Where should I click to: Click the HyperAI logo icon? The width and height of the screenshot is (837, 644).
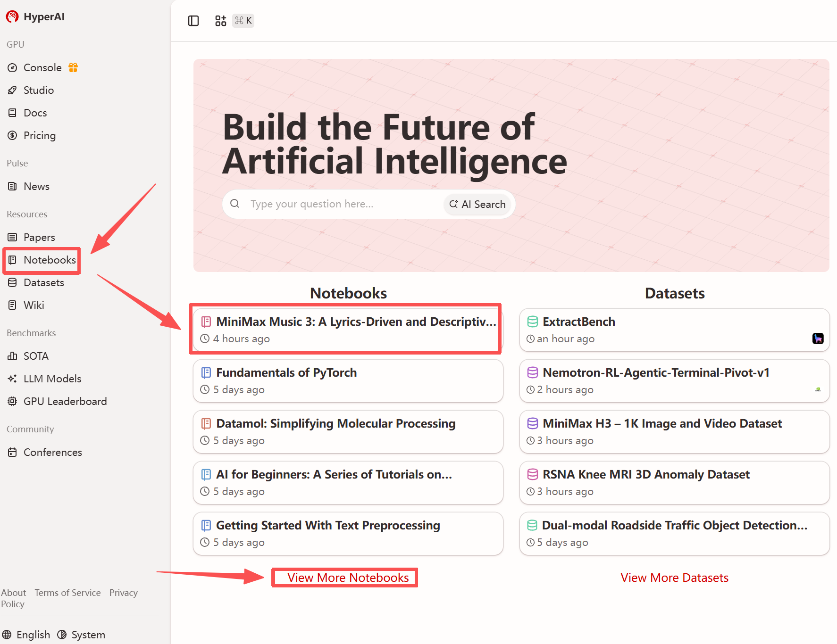pyautogui.click(x=12, y=17)
